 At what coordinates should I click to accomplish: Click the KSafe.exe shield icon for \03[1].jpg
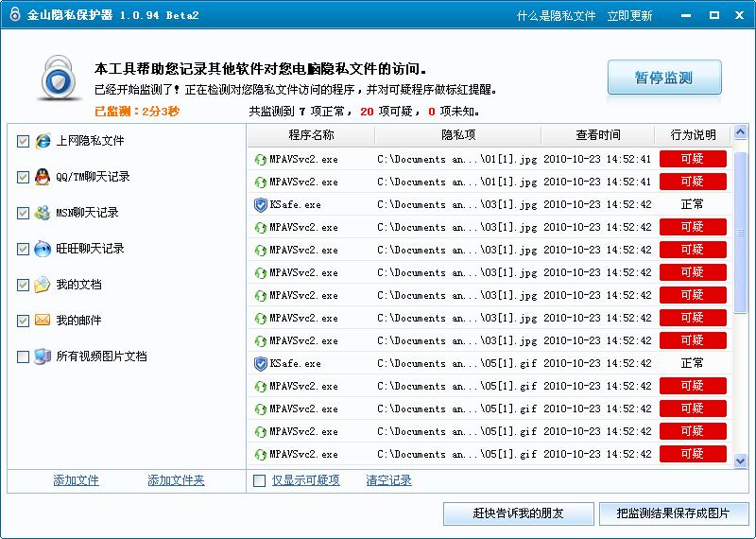(x=261, y=204)
